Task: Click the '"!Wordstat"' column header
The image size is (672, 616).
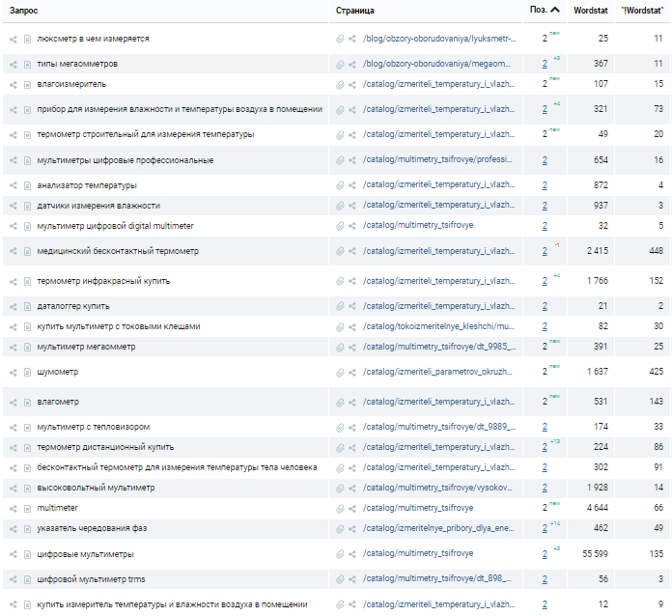Action: (x=642, y=11)
